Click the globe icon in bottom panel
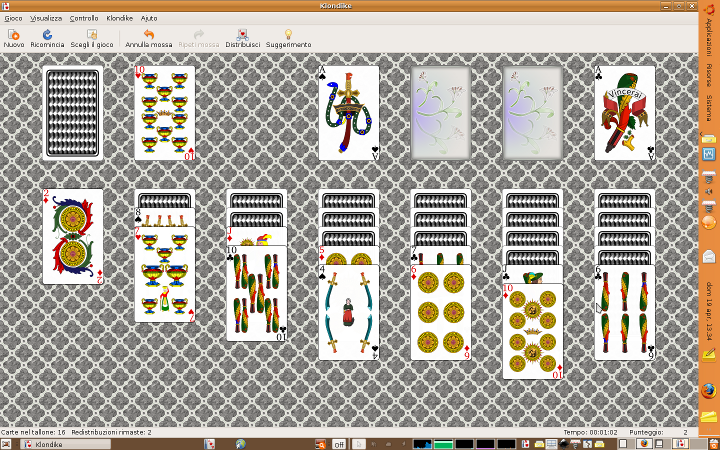 coord(240,444)
